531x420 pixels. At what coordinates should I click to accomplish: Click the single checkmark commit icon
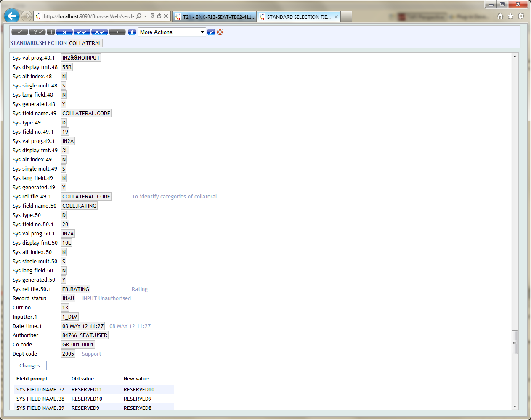pos(19,32)
